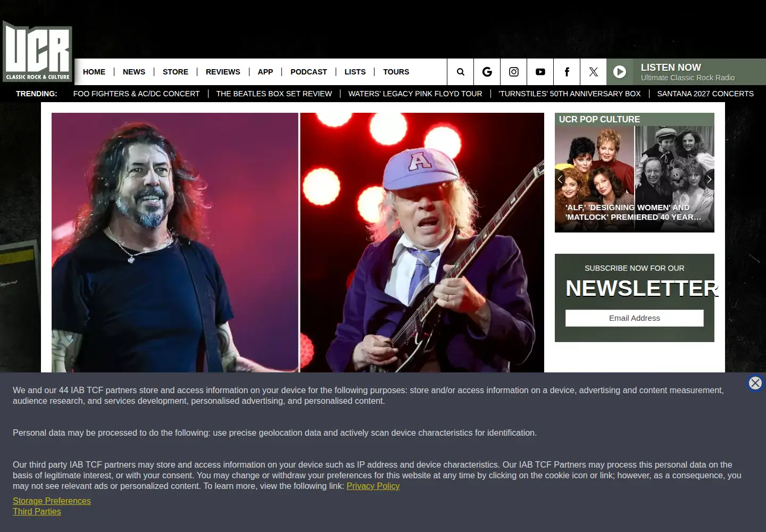This screenshot has height=532, width=766.
Task: Click the 'ALF,' 'Designing Women' headline text
Action: [x=634, y=212]
